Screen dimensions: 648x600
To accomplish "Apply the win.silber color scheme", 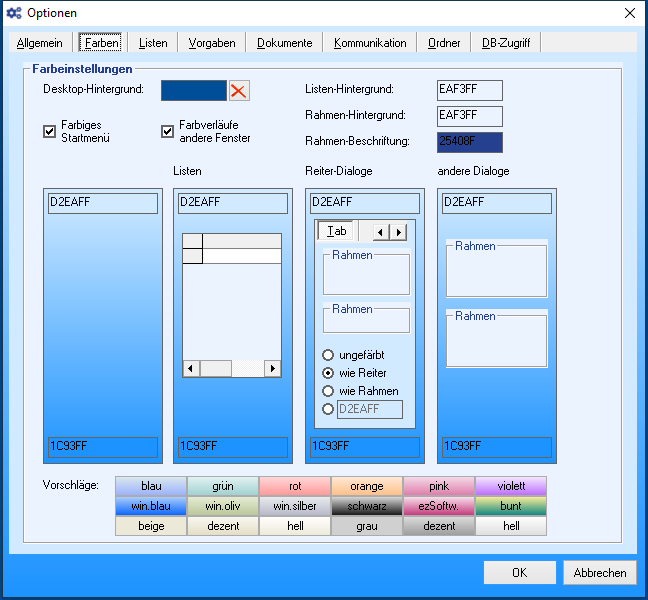I will pos(295,506).
